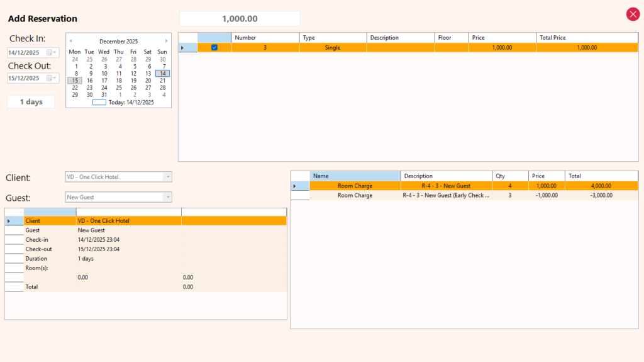Uncheck the room 3 selection checkbox
This screenshot has height=362, width=644.
click(214, 48)
